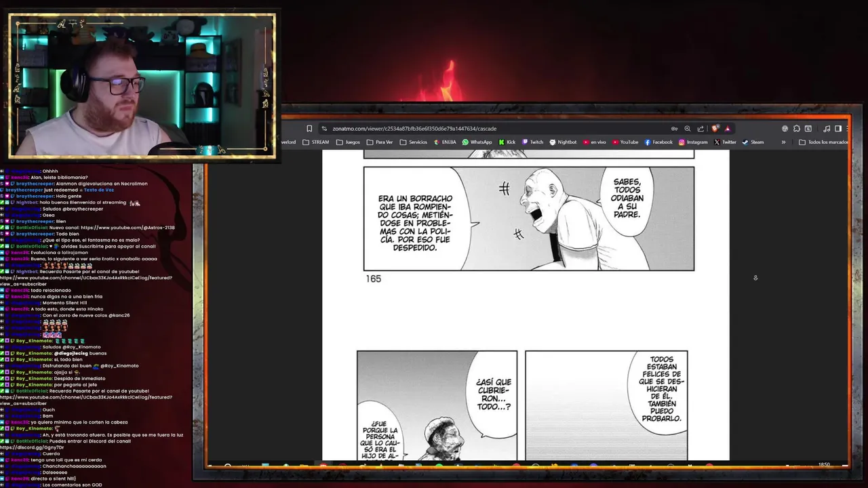Open the Nightbot bookmark
This screenshot has width=868, height=488.
563,142
